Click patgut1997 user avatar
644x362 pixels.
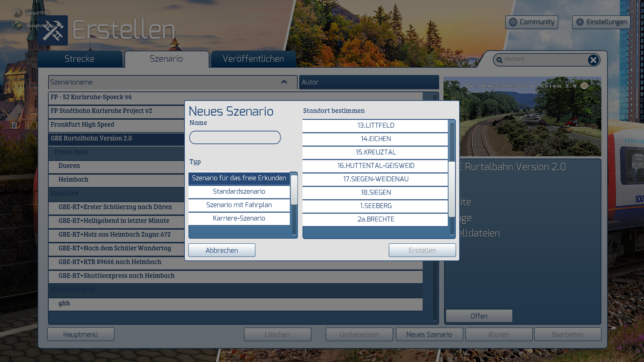click(x=17, y=13)
